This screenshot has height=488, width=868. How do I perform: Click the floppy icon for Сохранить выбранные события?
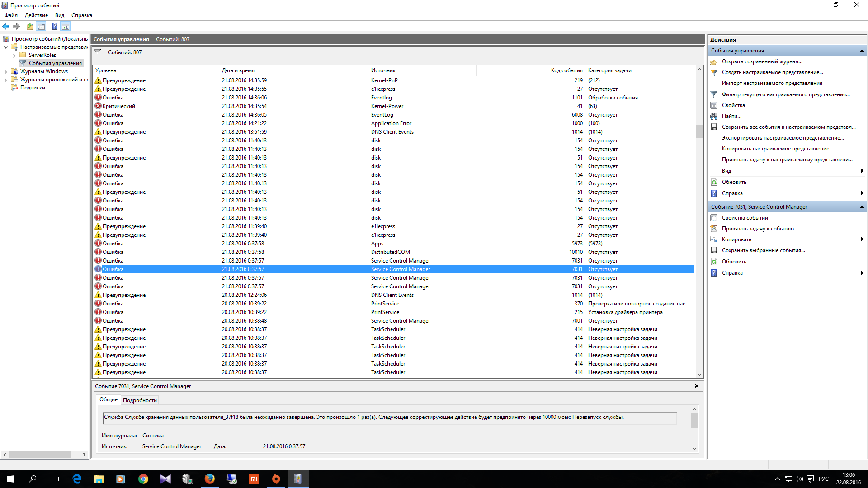click(714, 250)
